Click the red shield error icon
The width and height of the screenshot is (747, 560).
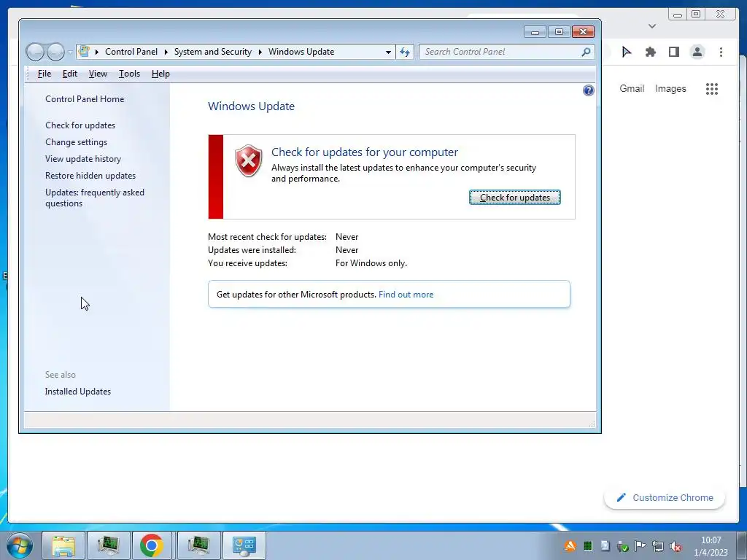tap(248, 160)
